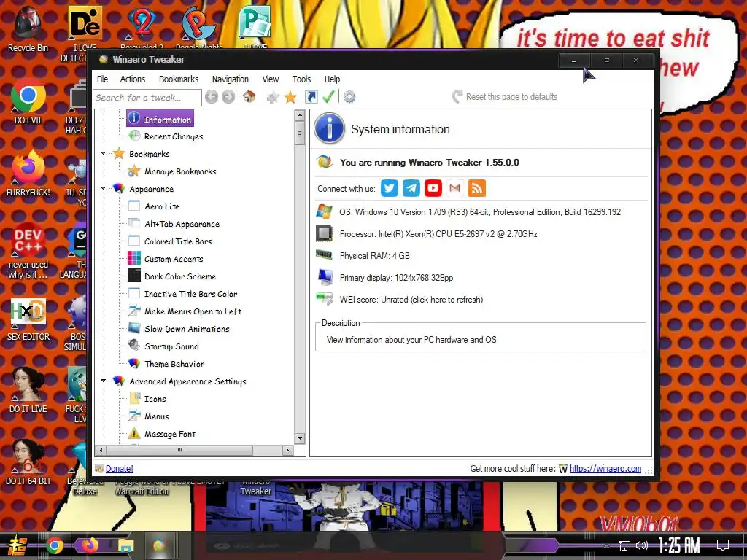Viewport: 747px width, 560px height.
Task: Click the tree scrollbar up arrow
Action: pos(300,114)
